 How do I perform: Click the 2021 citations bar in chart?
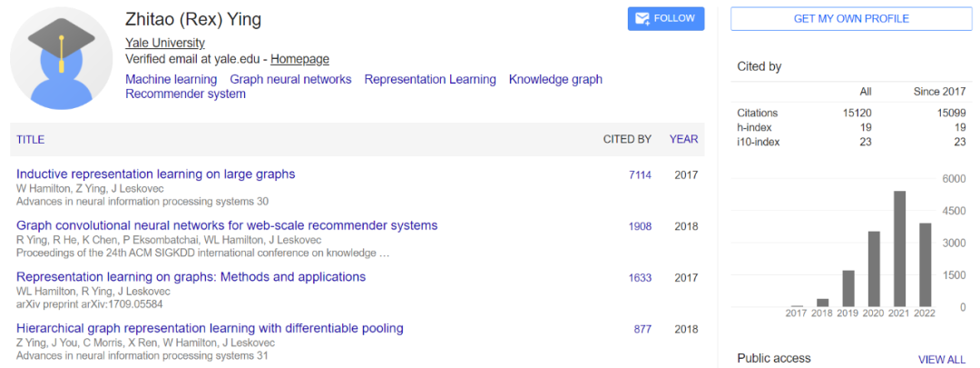click(x=899, y=248)
